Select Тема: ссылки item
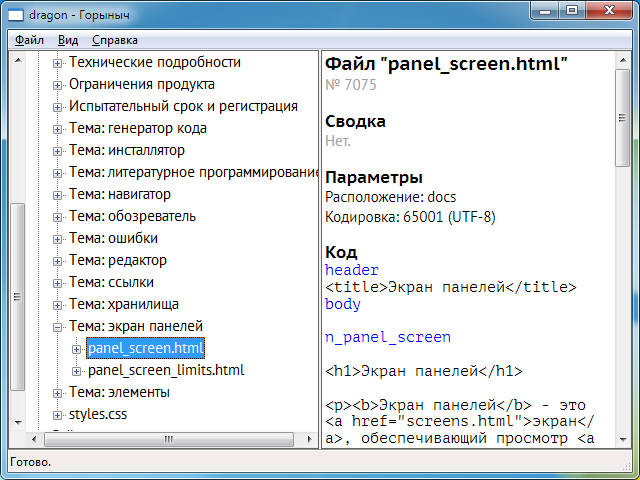 point(111,282)
